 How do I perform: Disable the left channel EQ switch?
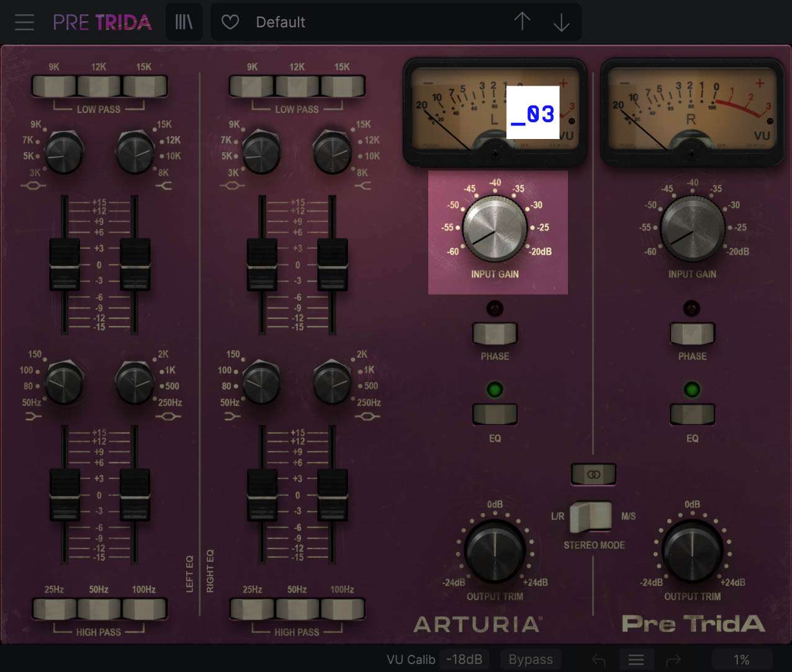click(495, 413)
